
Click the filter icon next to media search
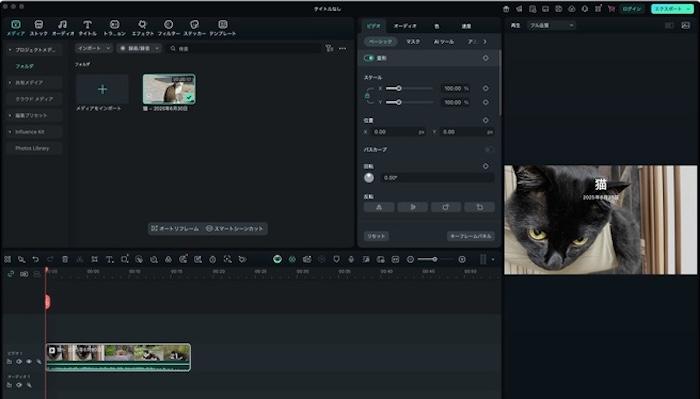[x=329, y=48]
